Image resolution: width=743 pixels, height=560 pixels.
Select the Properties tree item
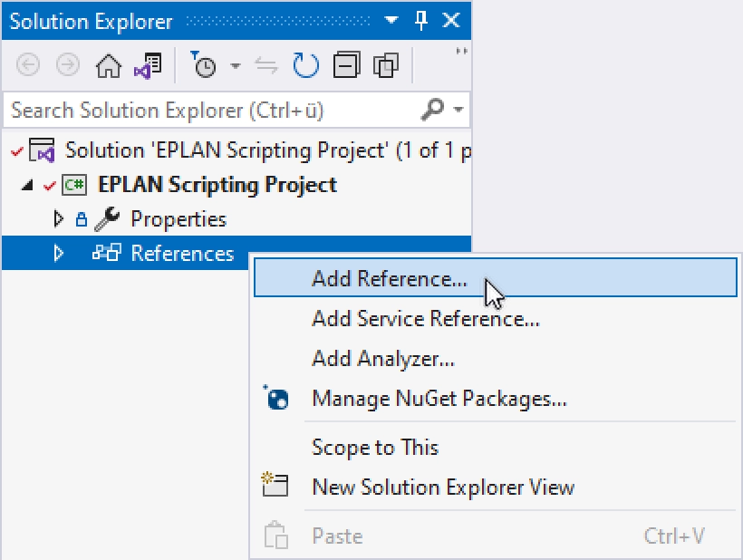point(179,219)
